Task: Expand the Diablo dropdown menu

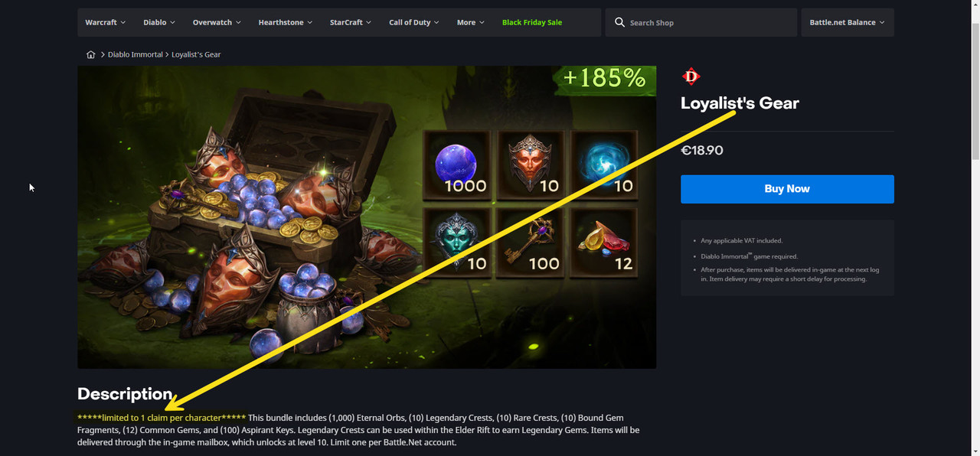Action: 159,22
